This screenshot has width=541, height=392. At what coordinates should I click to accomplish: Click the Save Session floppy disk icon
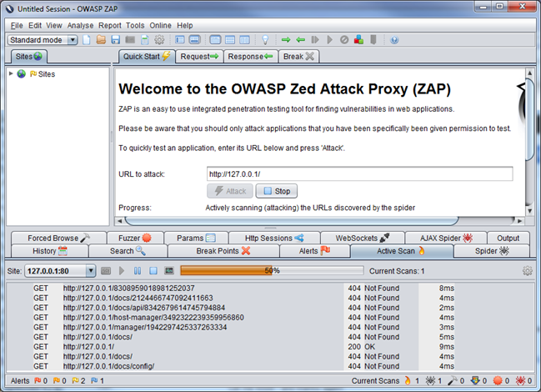(x=116, y=40)
